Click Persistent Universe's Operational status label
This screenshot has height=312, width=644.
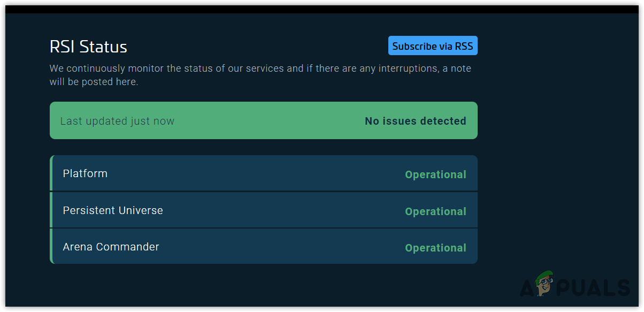435,211
